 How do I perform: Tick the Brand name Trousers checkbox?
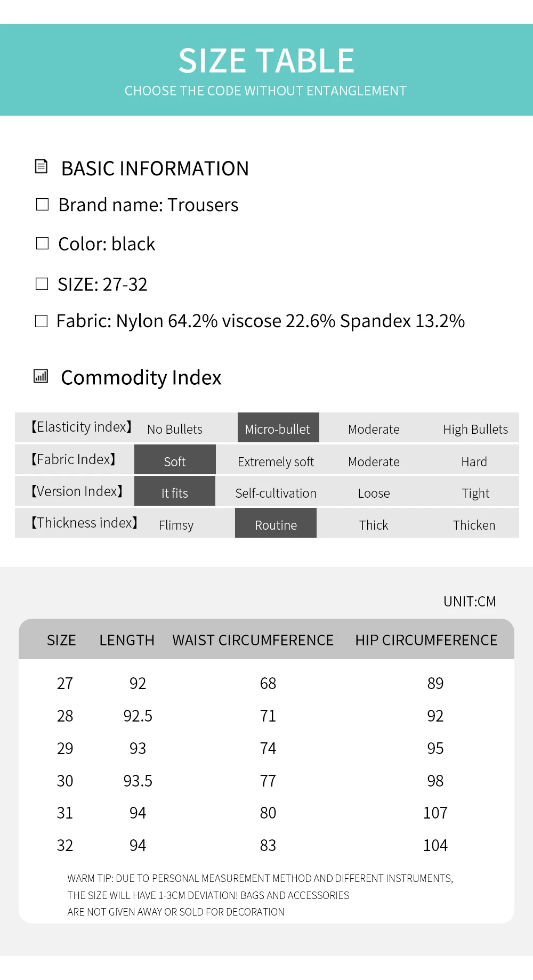[x=42, y=205]
